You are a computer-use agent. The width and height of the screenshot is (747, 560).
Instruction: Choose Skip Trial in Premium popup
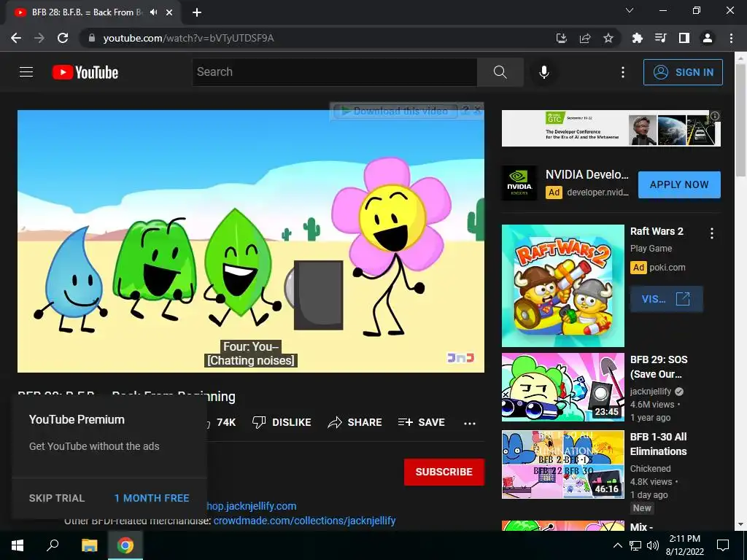(57, 498)
